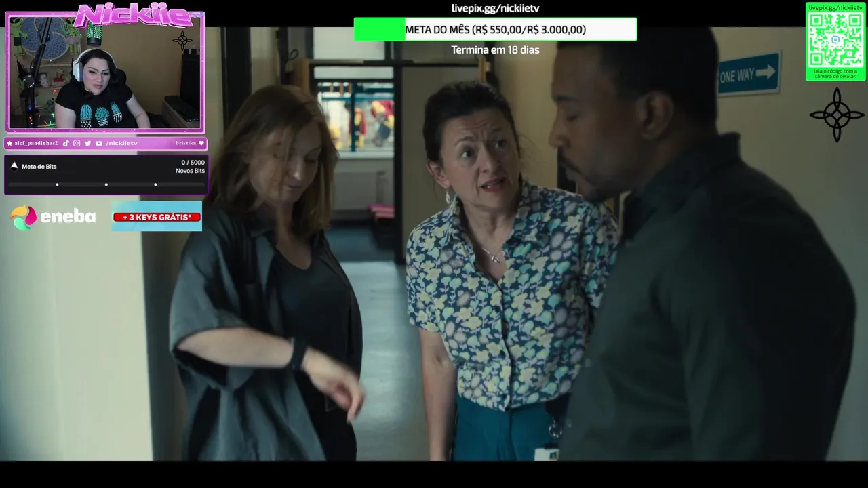
Task: Open the livepix.gg/nickiietv link at top center
Action: click(x=496, y=8)
